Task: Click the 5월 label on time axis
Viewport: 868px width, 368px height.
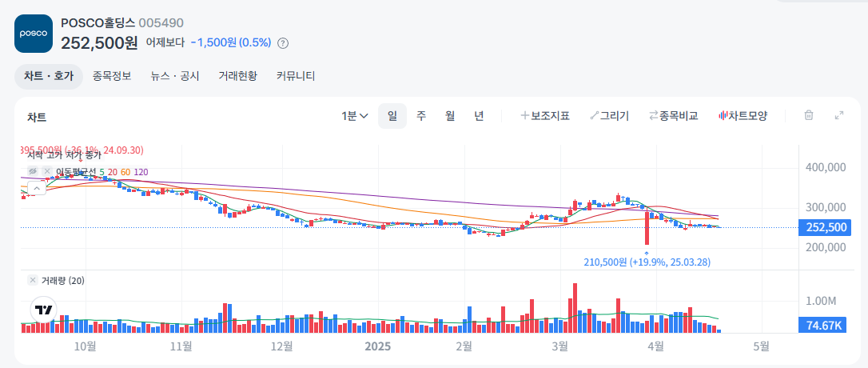Action: tap(762, 346)
